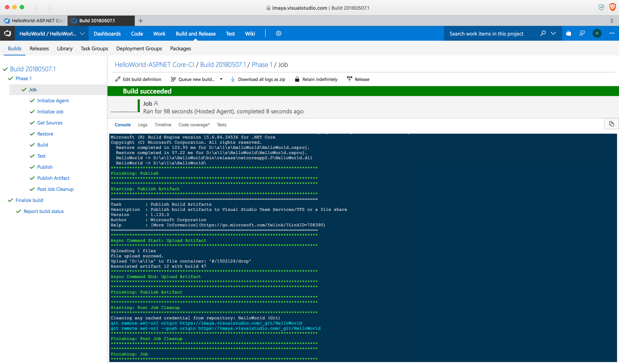Open the Test step in tree
619x364 pixels.
click(x=41, y=156)
